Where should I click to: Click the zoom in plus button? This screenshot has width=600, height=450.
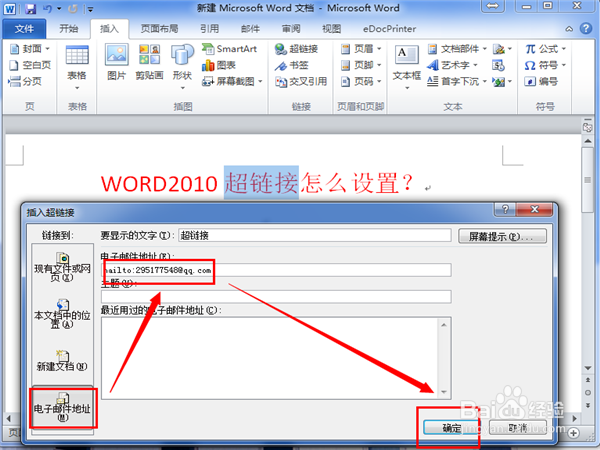[573, 433]
